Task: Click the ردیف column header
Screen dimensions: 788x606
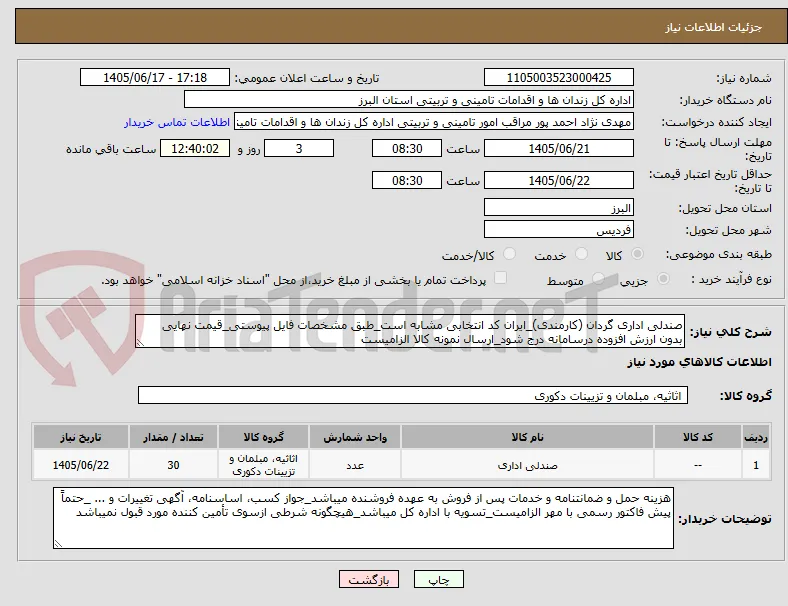Action: coord(755,437)
